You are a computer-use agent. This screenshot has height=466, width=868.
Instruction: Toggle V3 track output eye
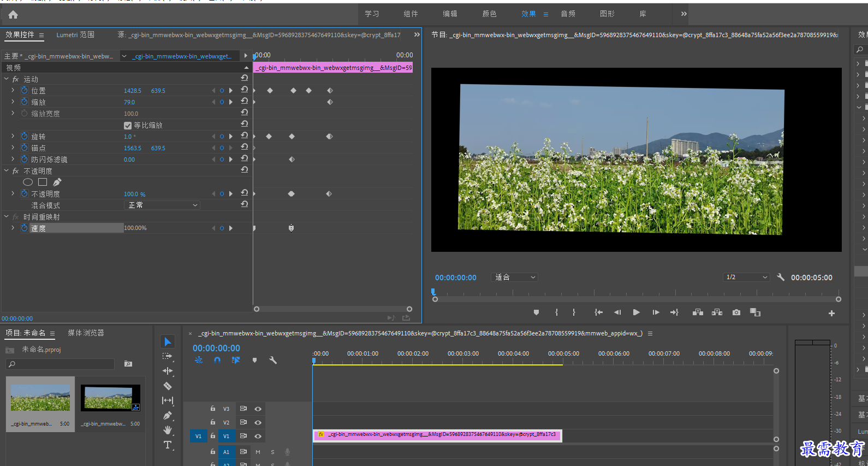tap(258, 409)
